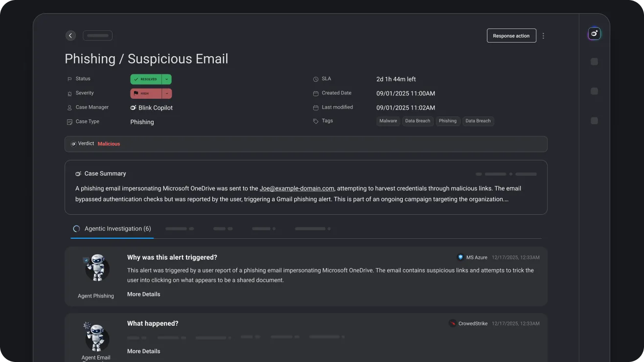Click the Case Type value Phishing
The width and height of the screenshot is (644, 362).
pos(142,122)
